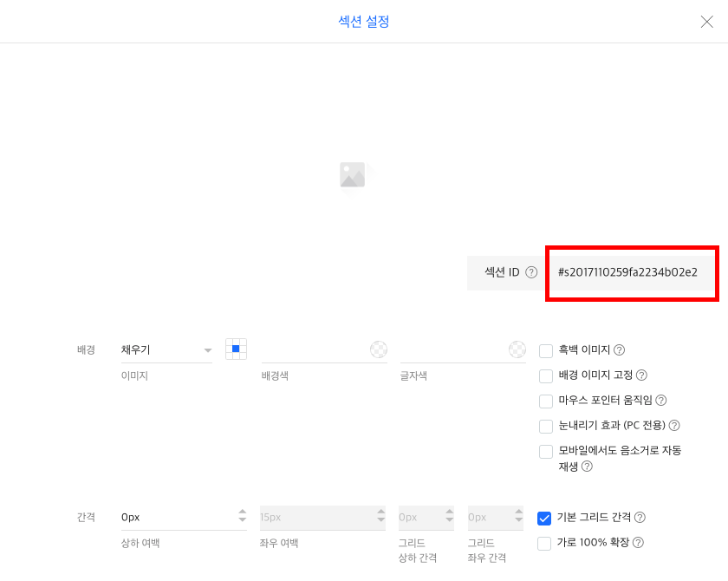
Task: Click the 마우스 포인터 움직임 help icon
Action: [660, 401]
